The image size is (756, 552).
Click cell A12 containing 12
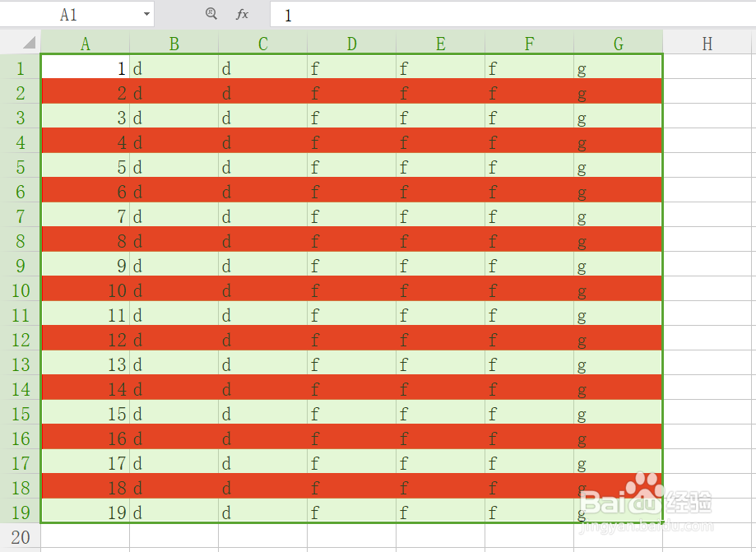pyautogui.click(x=86, y=338)
